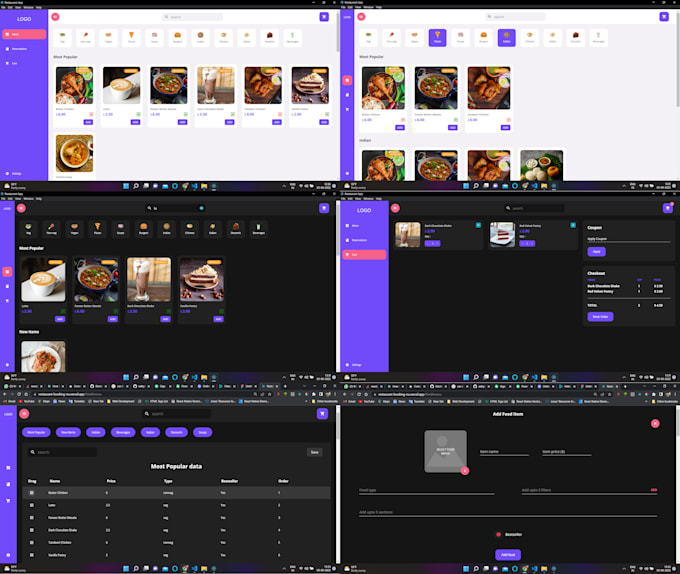Open the reservations icon in the light window's collapsed sidebar

[x=347, y=95]
